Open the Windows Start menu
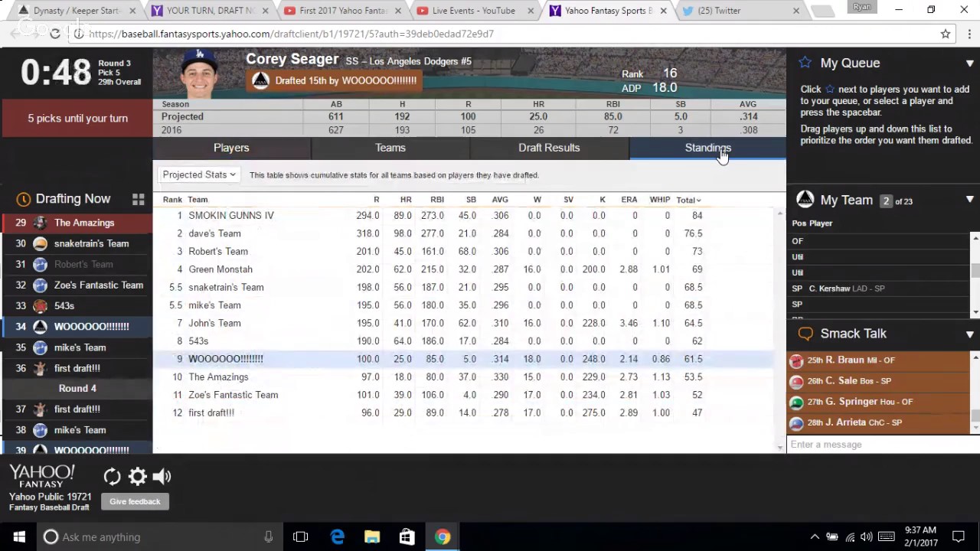Image resolution: width=980 pixels, height=551 pixels. coord(18,536)
